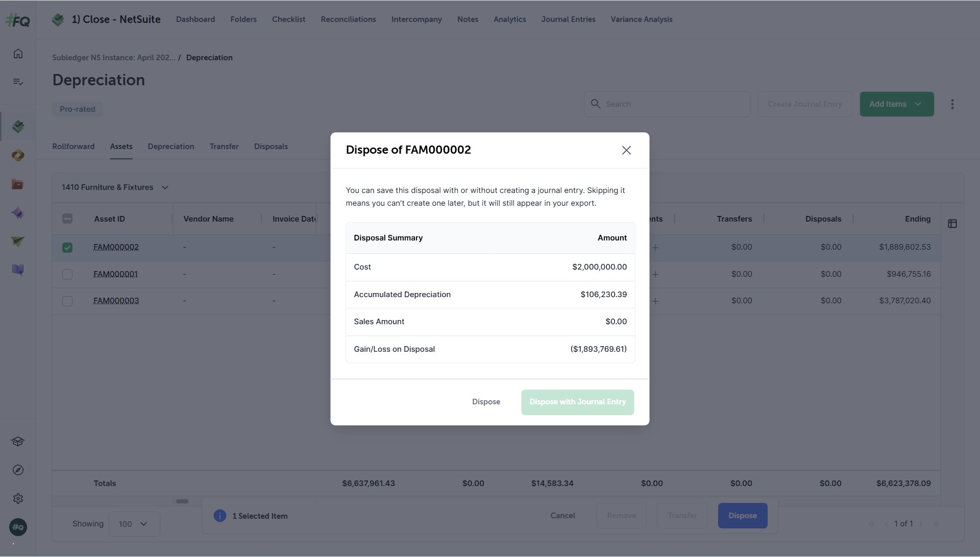Screen dimensions: 980x557
Task: Open the checklist icon in sidebar
Action: coord(18,82)
